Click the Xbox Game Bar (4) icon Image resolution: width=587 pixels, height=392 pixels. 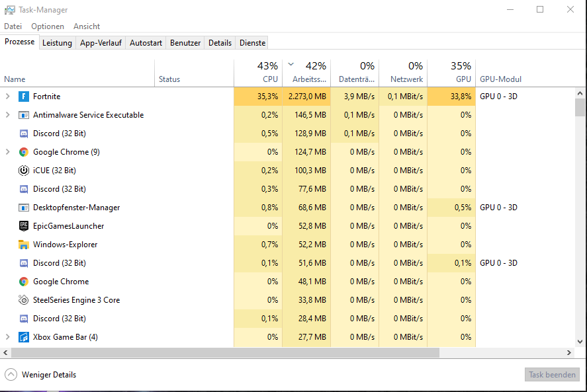pyautogui.click(x=24, y=337)
